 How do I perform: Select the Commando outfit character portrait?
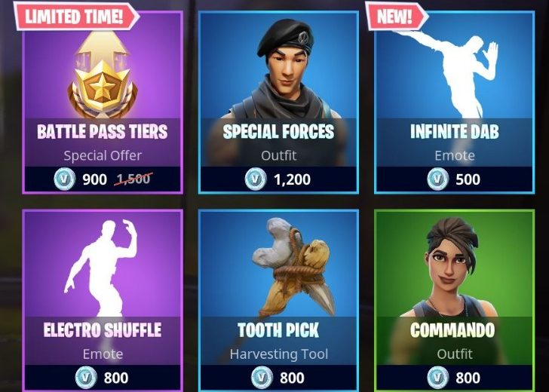tap(452, 268)
